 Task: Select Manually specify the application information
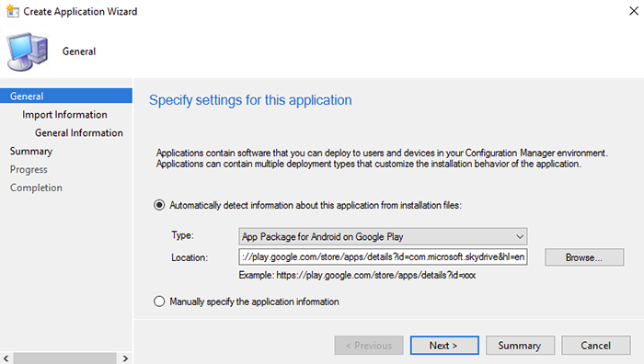[x=159, y=301]
